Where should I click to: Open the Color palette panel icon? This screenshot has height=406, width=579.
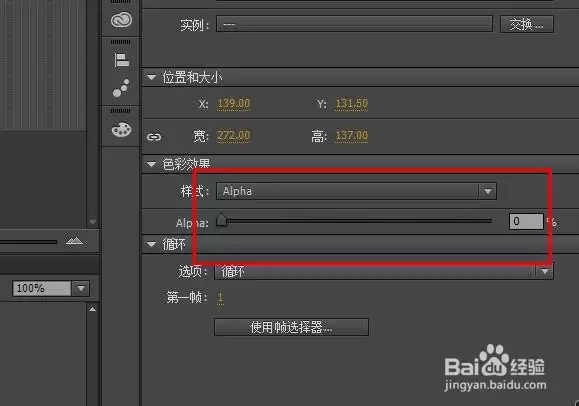[121, 130]
